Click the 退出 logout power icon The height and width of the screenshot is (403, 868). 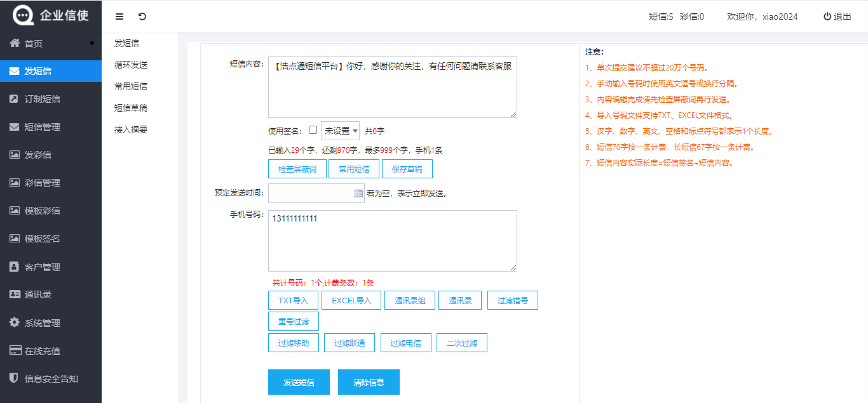(x=827, y=17)
